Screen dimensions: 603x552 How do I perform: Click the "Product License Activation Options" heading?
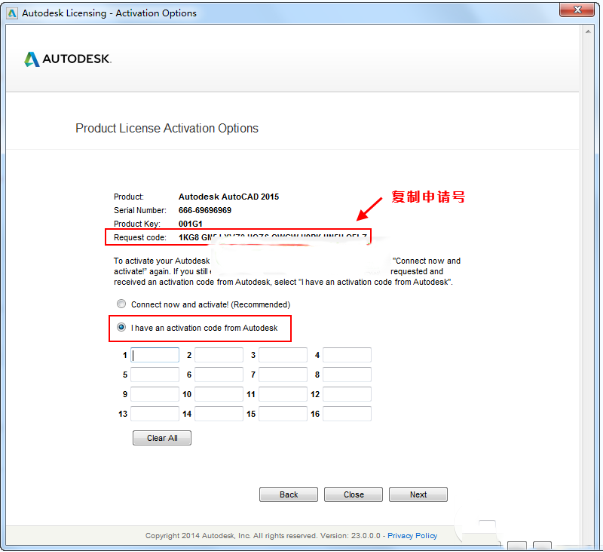pos(167,128)
